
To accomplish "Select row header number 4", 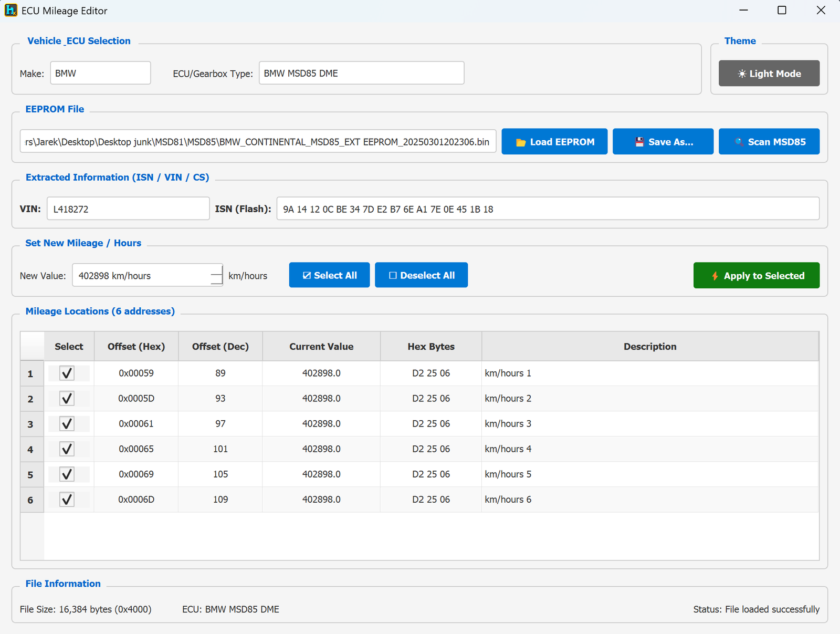I will click(x=32, y=449).
